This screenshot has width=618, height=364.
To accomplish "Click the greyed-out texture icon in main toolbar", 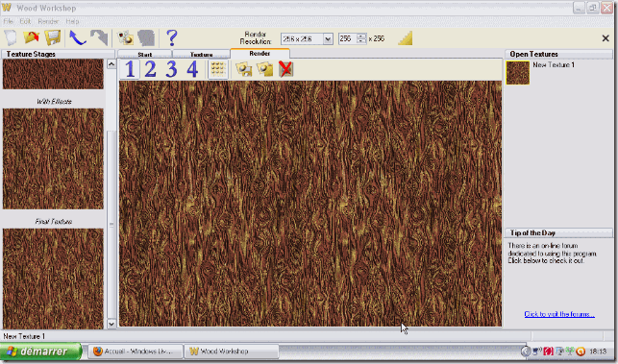I will click(x=146, y=38).
